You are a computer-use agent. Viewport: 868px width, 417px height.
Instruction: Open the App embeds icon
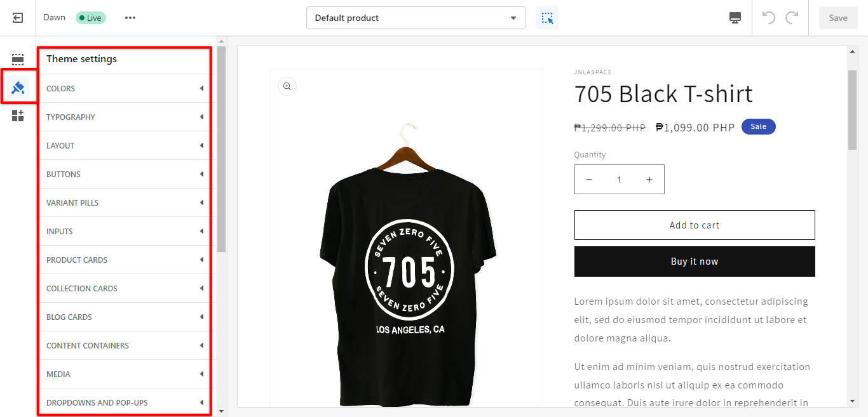[18, 116]
